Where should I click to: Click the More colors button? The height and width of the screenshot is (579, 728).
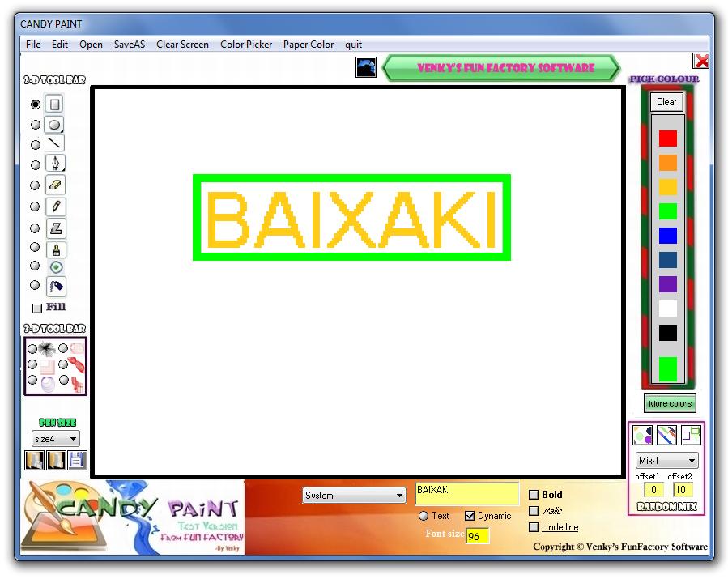pos(670,403)
